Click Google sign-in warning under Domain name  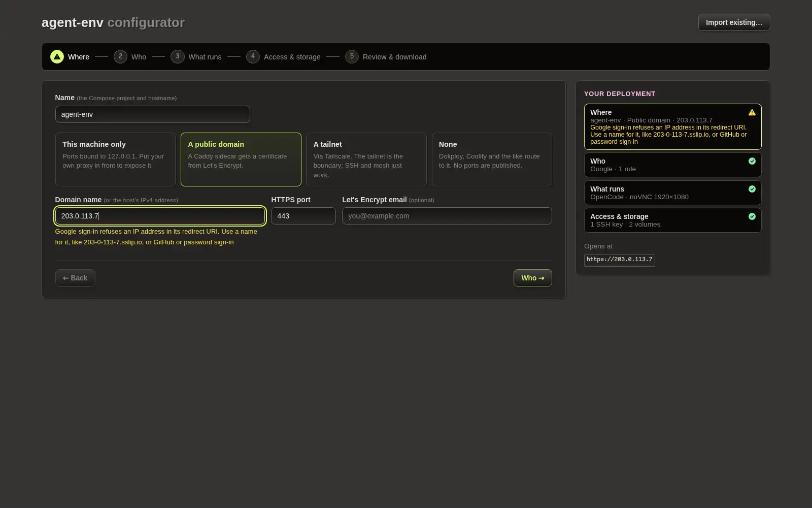(x=156, y=237)
